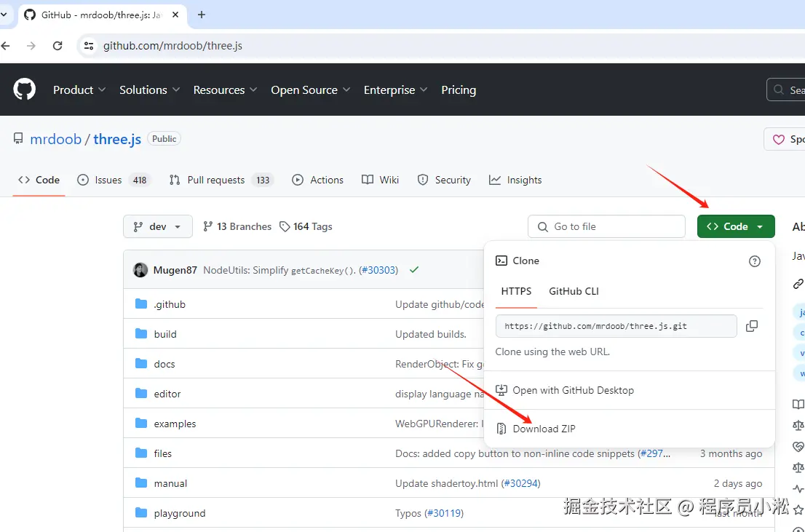Open the docs folder
Image resolution: width=805 pixels, height=532 pixels.
[x=164, y=364]
